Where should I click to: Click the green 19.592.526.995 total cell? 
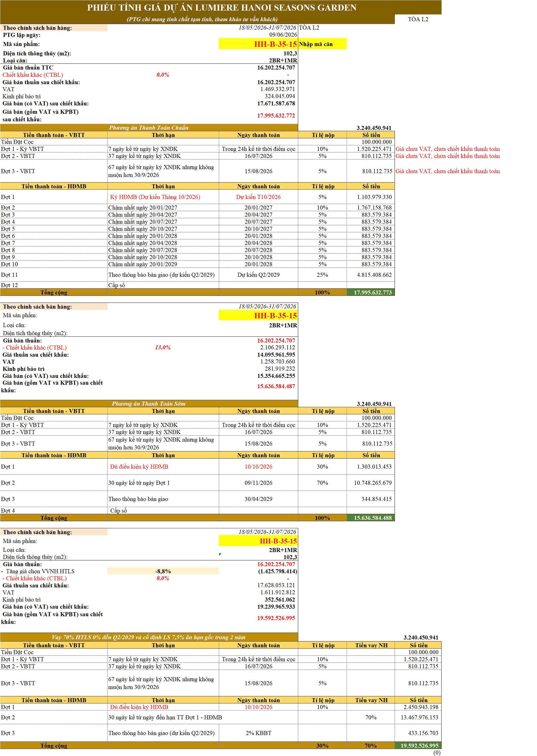point(418,745)
